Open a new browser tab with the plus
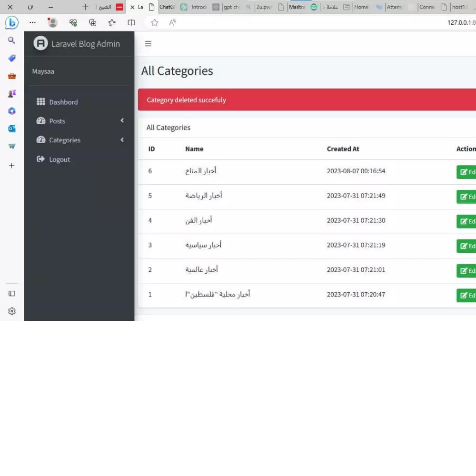Screen dimensions: 476x476 click(85, 7)
